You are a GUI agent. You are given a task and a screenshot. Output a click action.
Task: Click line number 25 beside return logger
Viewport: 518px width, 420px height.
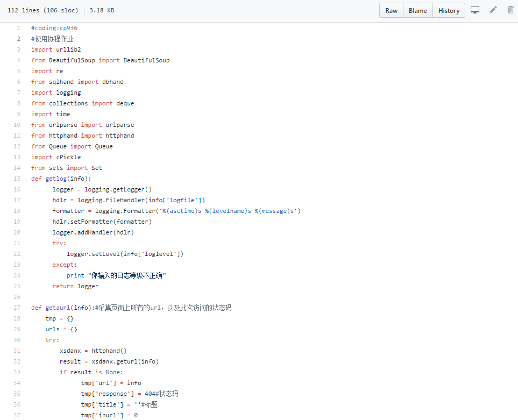(x=17, y=286)
